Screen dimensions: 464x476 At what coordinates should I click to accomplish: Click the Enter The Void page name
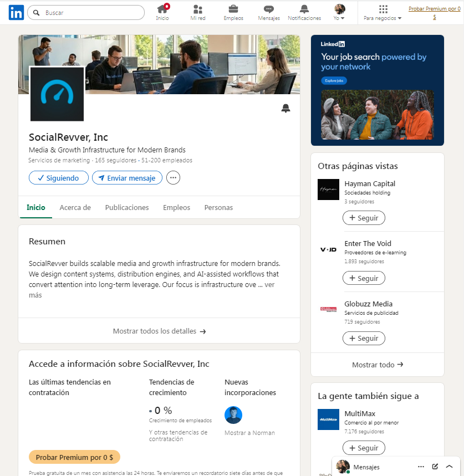pos(368,243)
